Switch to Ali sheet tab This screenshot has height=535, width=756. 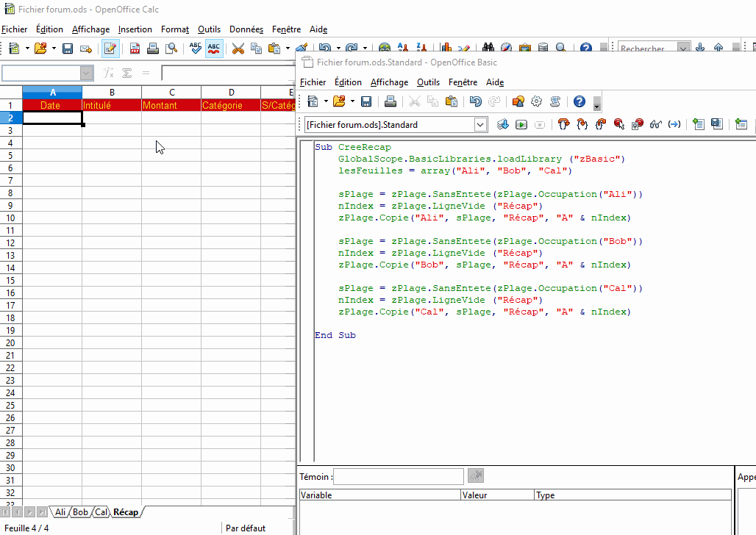[60, 512]
